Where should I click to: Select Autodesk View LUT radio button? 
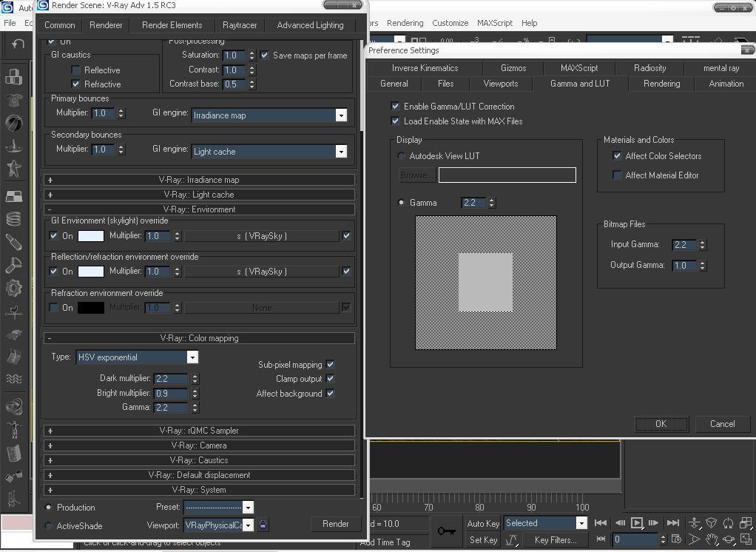click(x=401, y=155)
